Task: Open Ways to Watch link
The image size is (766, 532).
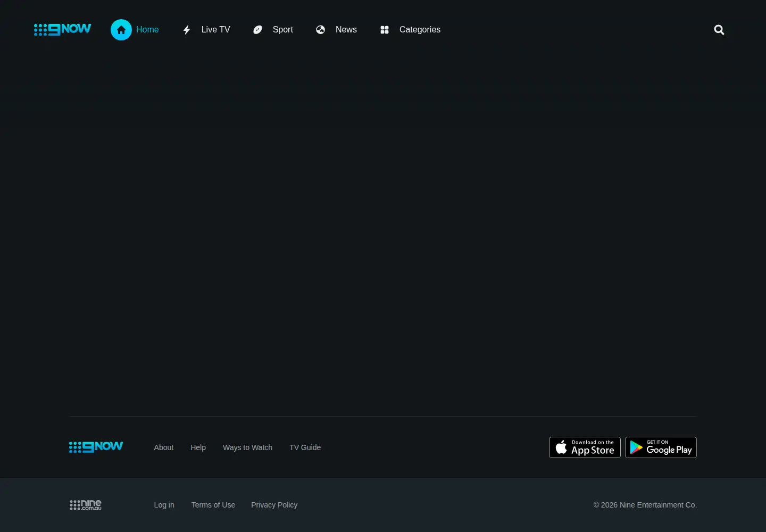Action: [x=247, y=447]
